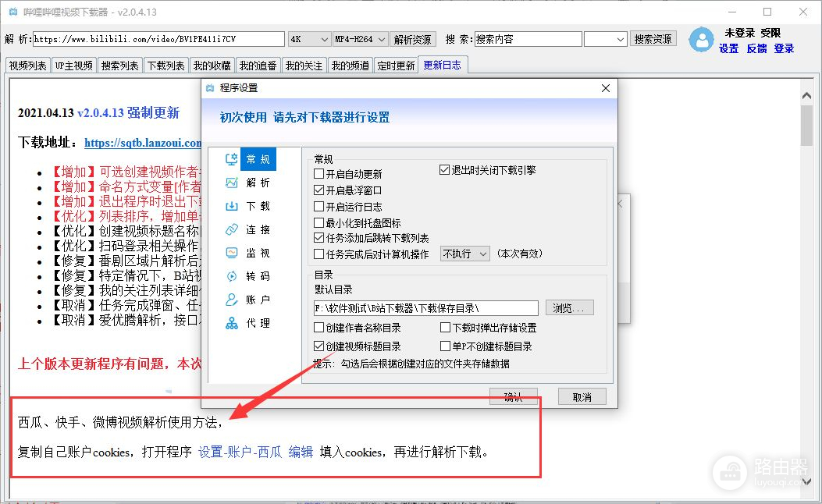Select the 解析 settings sidebar icon

tap(231, 183)
